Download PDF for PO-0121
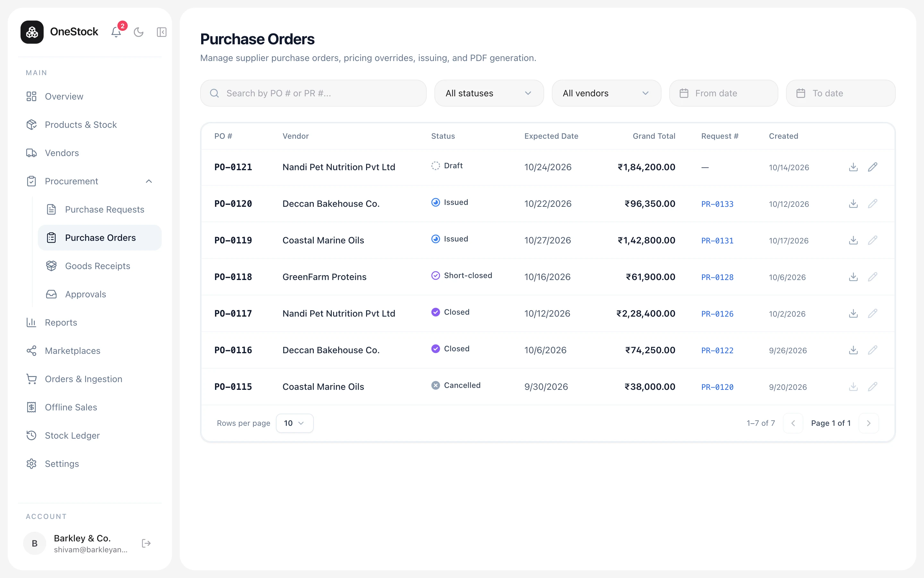This screenshot has height=578, width=924. coord(853,167)
